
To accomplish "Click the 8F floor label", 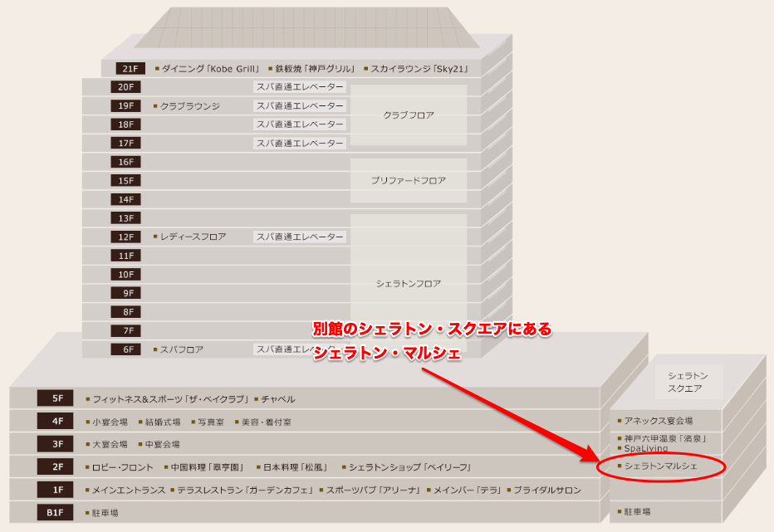I will 126,312.
